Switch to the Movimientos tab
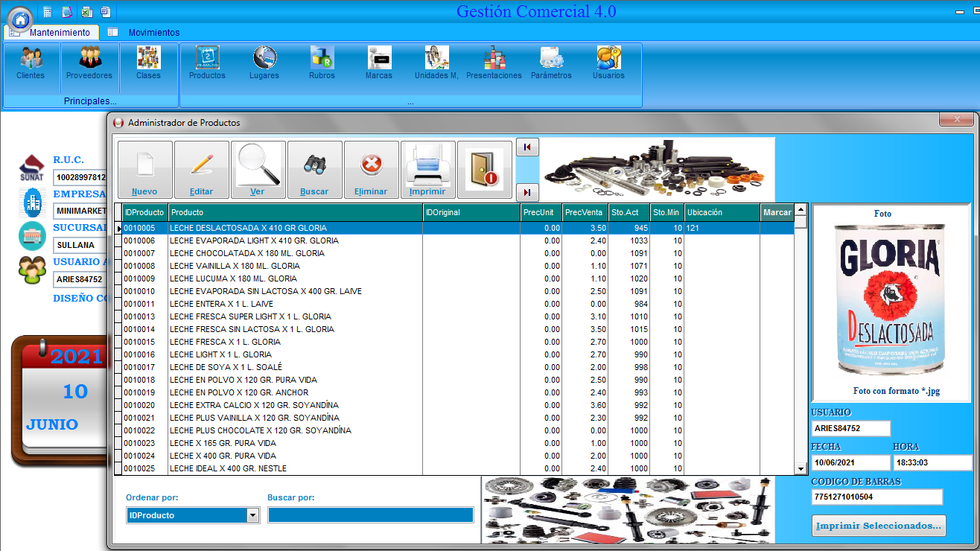Viewport: 980px width, 551px height. pos(153,33)
